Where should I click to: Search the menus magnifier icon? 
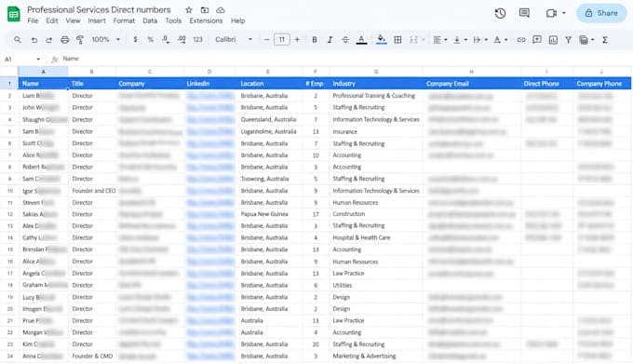point(18,39)
